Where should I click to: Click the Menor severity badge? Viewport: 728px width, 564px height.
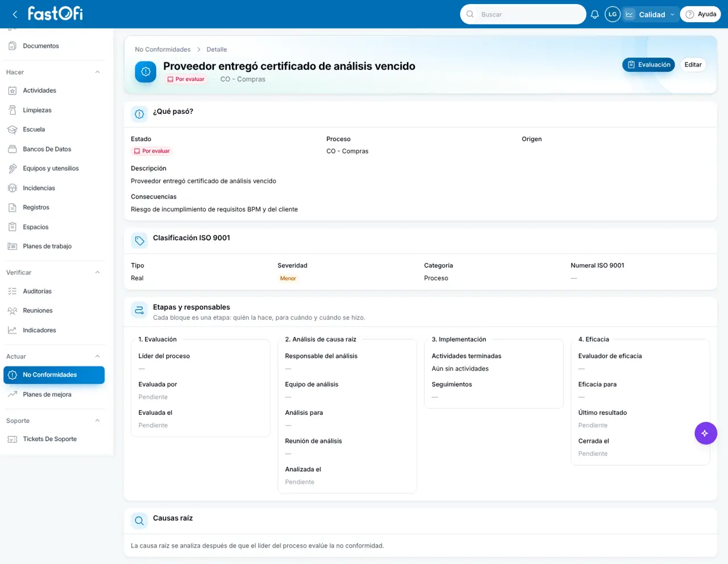tap(288, 278)
